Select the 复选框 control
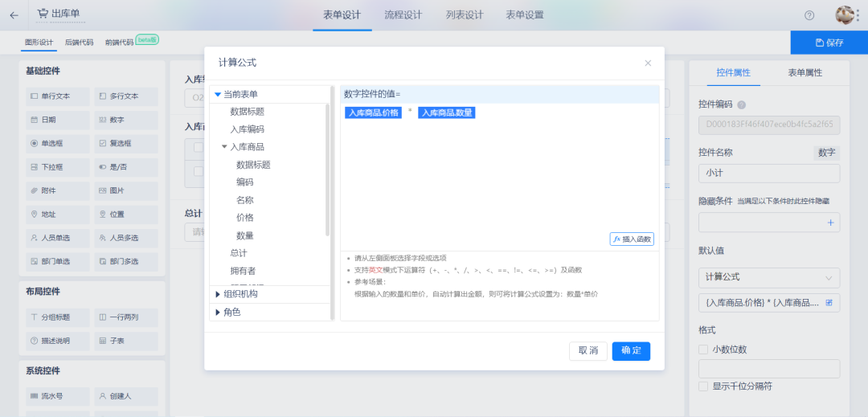The height and width of the screenshot is (417, 868). [x=125, y=144]
